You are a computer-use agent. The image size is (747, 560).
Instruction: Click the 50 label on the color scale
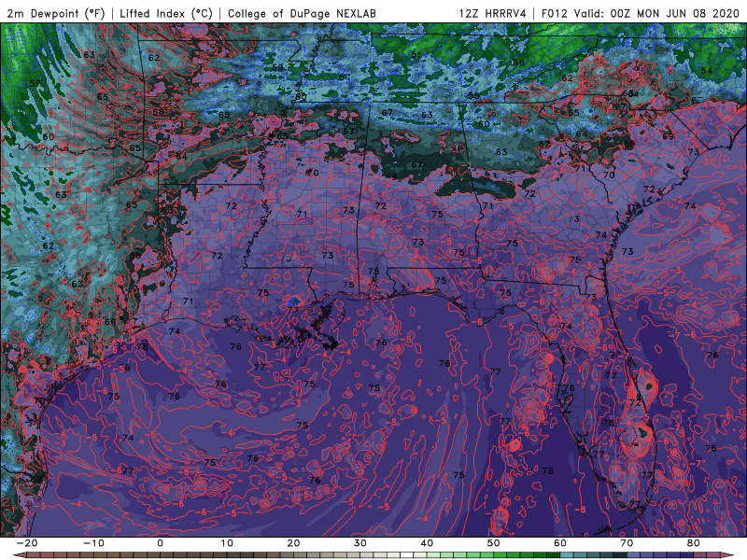click(x=494, y=543)
